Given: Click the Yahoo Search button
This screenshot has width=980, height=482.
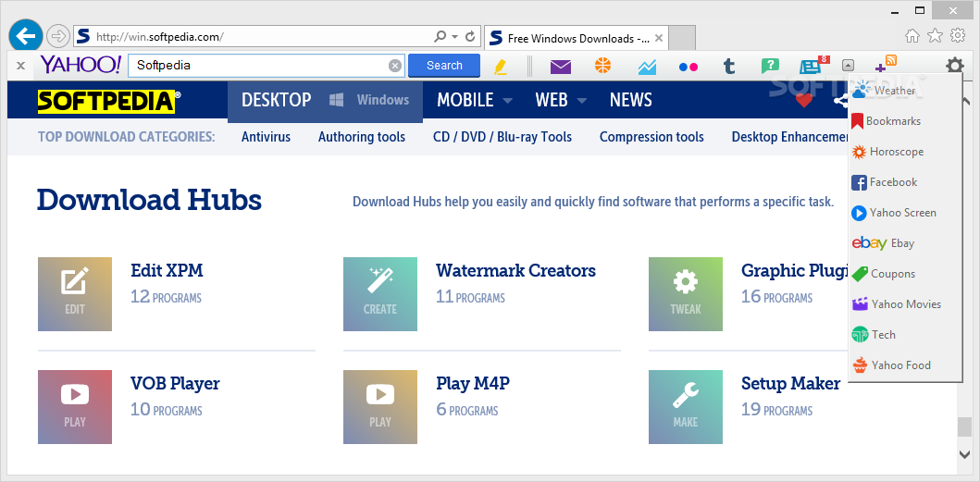Looking at the screenshot, I should (444, 66).
